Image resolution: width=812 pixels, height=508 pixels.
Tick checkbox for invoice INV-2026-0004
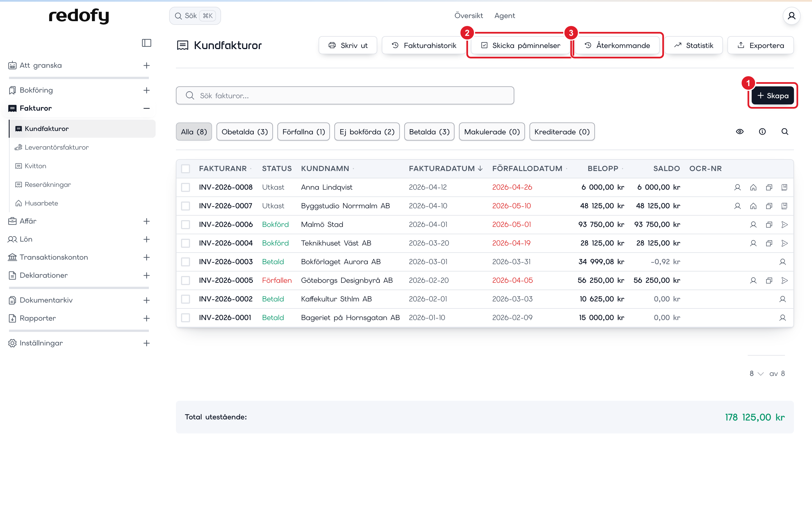(186, 243)
